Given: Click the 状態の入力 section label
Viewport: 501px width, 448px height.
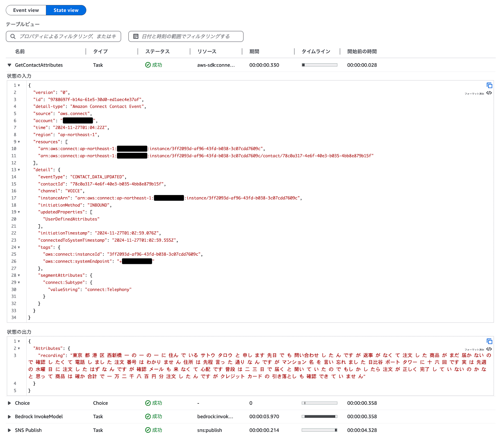Looking at the screenshot, I should [19, 76].
